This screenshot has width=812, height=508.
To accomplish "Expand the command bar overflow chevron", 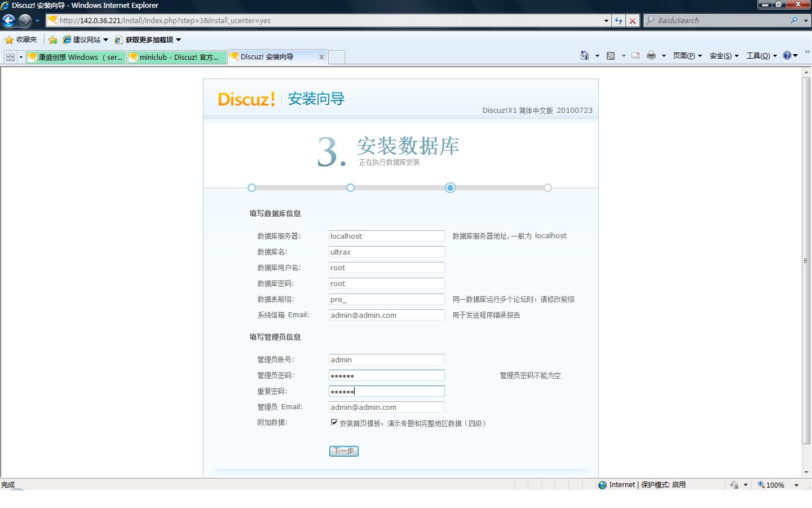I will pyautogui.click(x=807, y=52).
